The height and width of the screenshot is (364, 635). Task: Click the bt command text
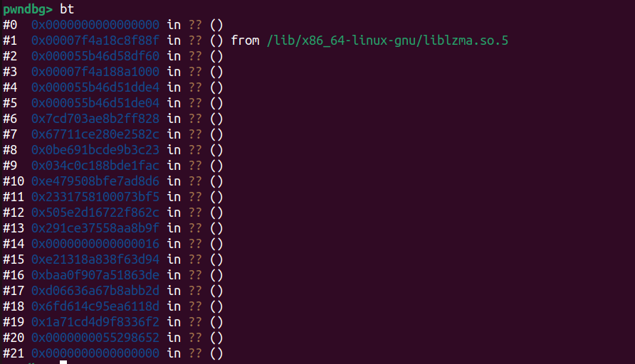(67, 9)
